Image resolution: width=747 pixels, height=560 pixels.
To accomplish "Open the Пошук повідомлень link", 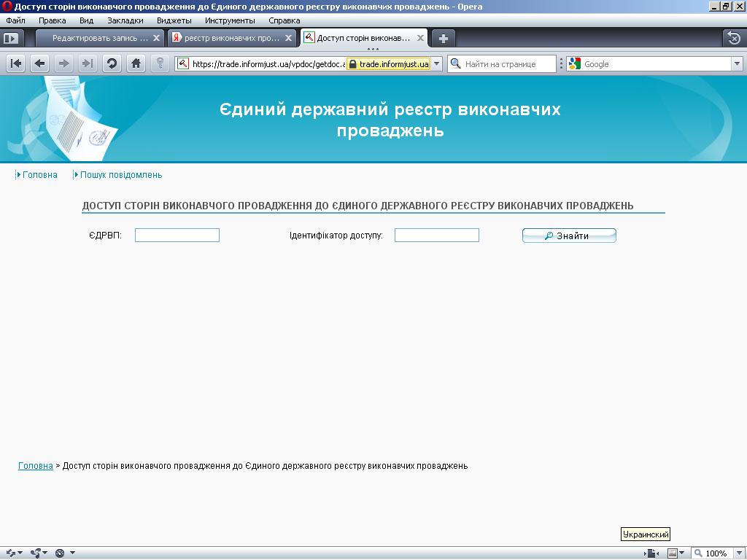I will (121, 175).
